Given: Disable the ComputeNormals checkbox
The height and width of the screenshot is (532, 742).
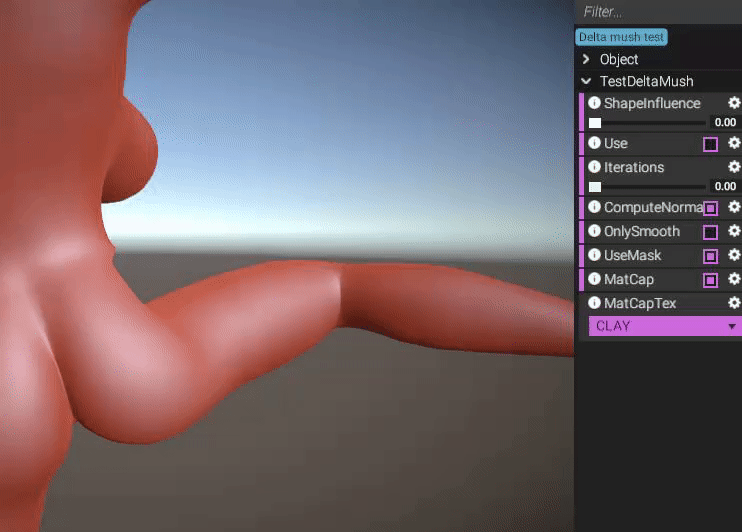Looking at the screenshot, I should tap(710, 208).
